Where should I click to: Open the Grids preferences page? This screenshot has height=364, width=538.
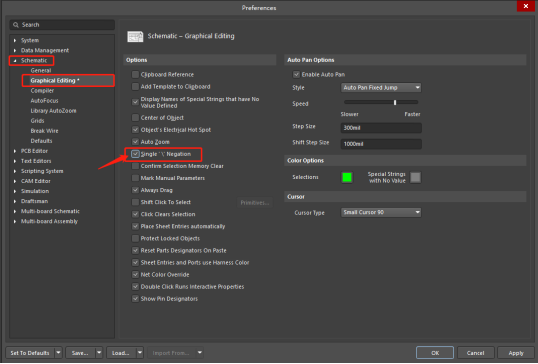(37, 121)
